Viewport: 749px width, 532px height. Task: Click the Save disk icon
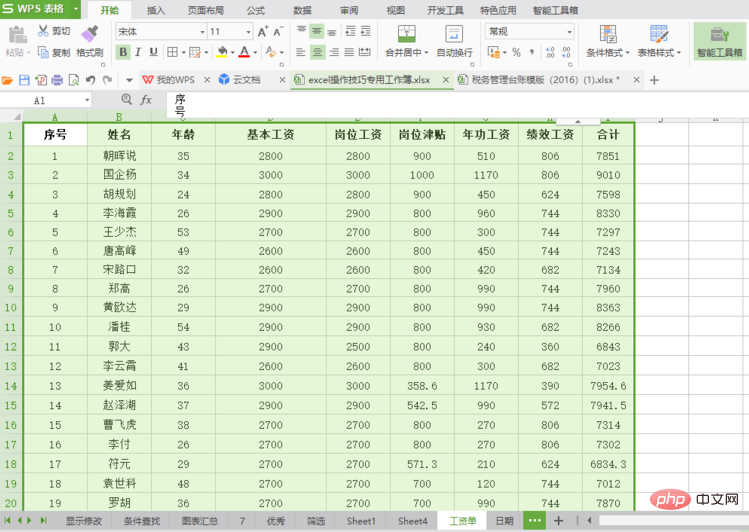point(24,80)
